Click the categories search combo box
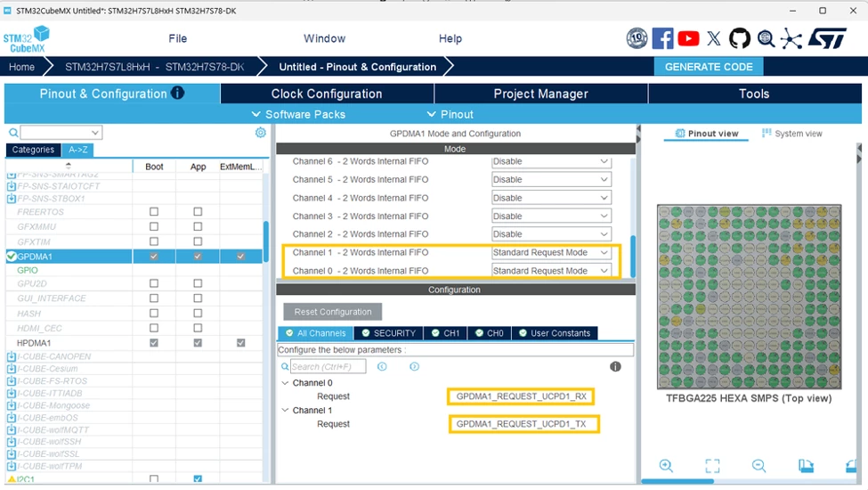 pyautogui.click(x=61, y=133)
